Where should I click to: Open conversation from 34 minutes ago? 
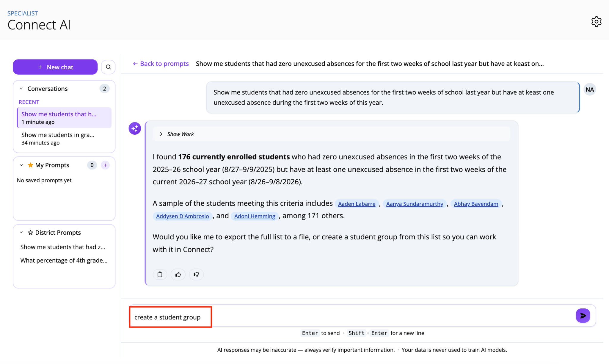click(x=64, y=139)
